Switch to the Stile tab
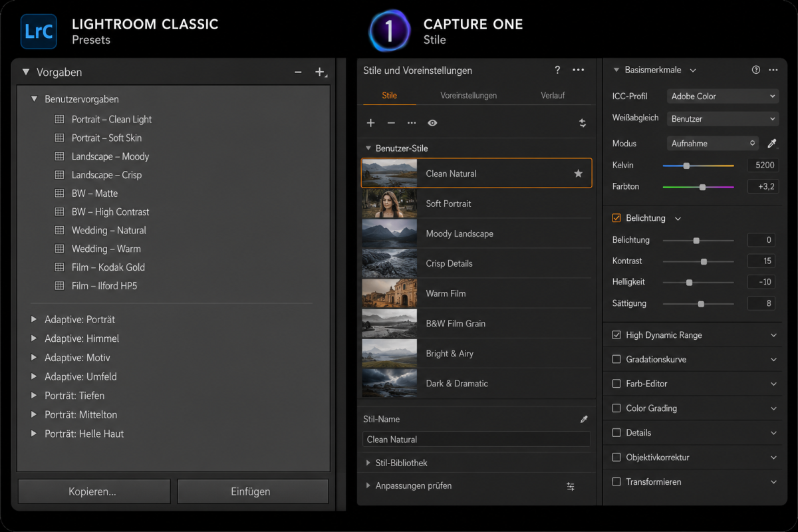 390,95
